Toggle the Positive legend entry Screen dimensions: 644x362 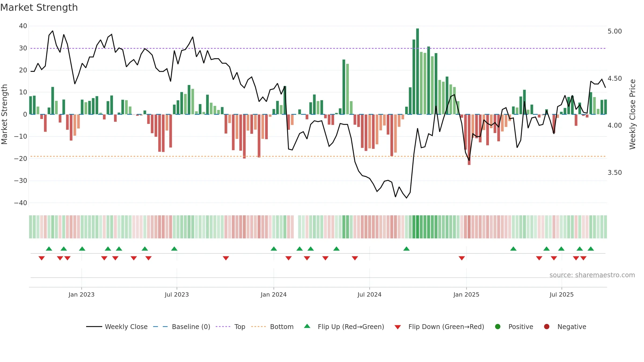pyautogui.click(x=514, y=327)
